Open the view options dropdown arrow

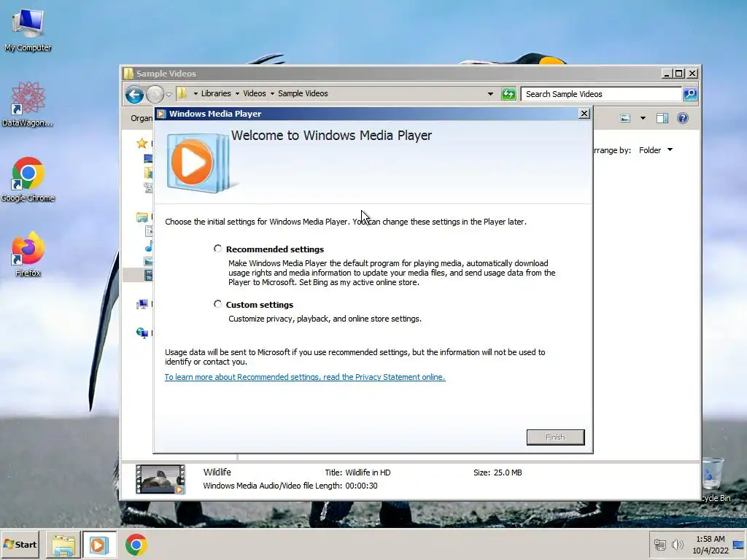[643, 118]
